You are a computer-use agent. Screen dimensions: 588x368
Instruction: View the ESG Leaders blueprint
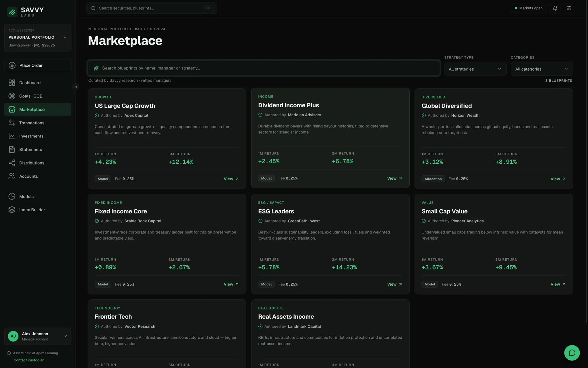[394, 284]
